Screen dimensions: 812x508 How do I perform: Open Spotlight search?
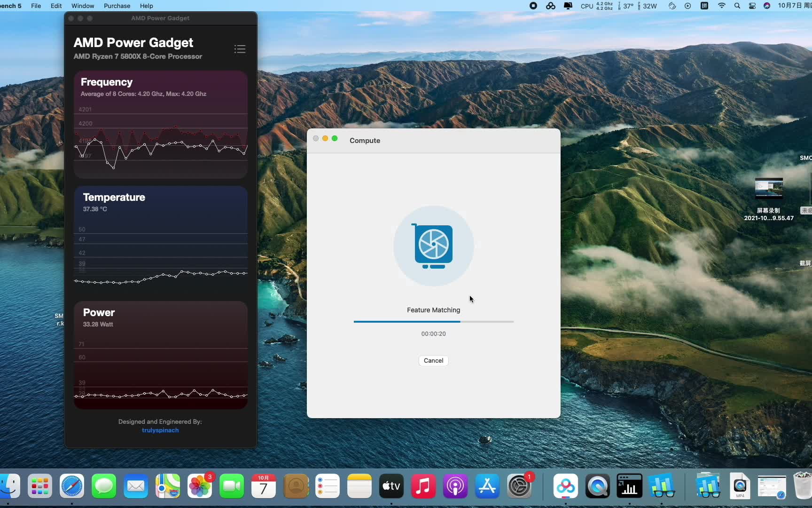click(x=737, y=6)
